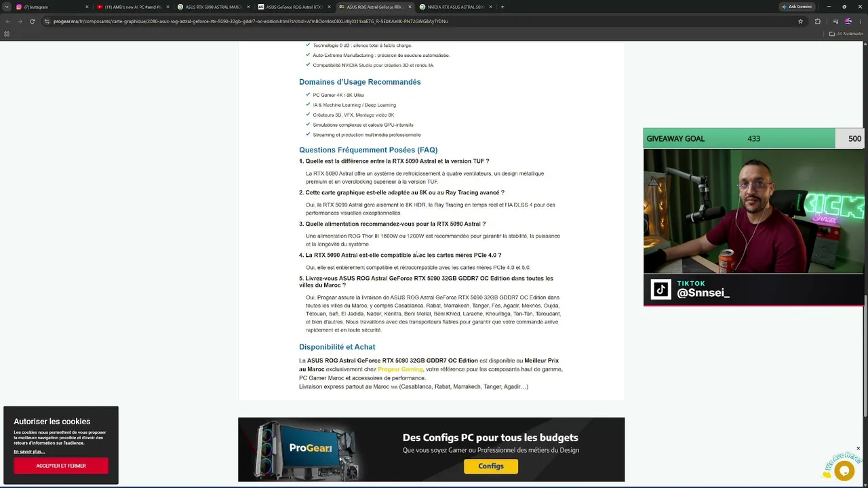Click the Compatibilité NVIDIA Studio line

click(373, 65)
